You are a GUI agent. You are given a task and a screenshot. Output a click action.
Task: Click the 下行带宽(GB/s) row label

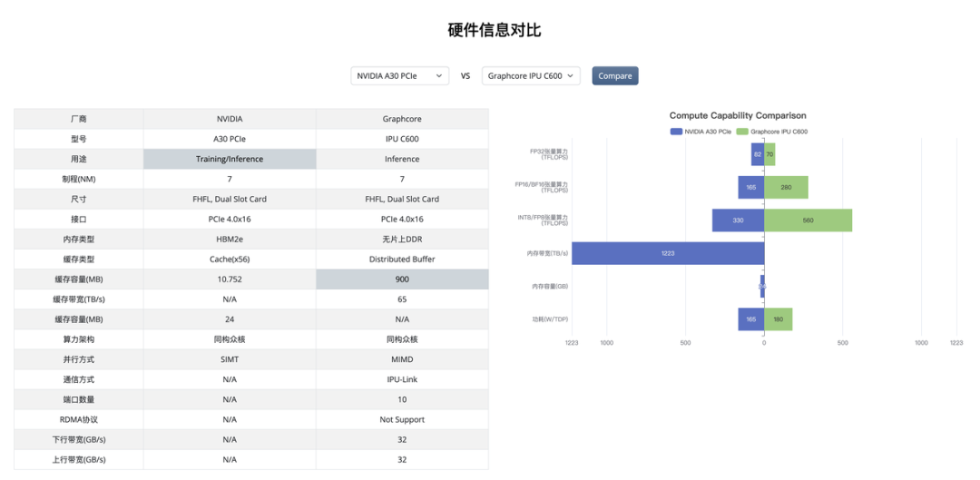[x=79, y=439]
